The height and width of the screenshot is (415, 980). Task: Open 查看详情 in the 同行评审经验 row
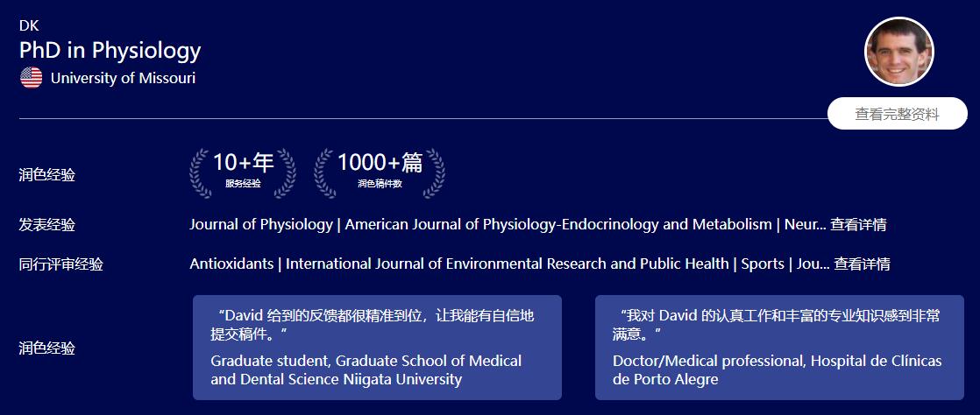pyautogui.click(x=862, y=264)
